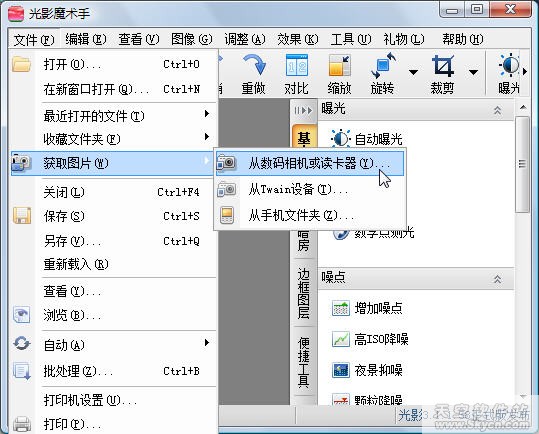The image size is (539, 434).
Task: Choose 查看(Y) entry in File menu
Action: [x=113, y=291]
